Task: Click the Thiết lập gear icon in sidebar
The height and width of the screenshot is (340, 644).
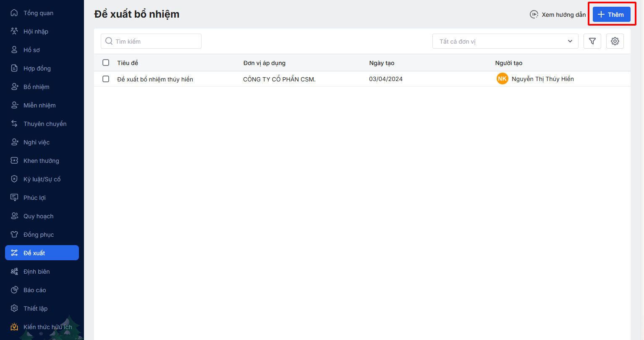Action: point(14,309)
